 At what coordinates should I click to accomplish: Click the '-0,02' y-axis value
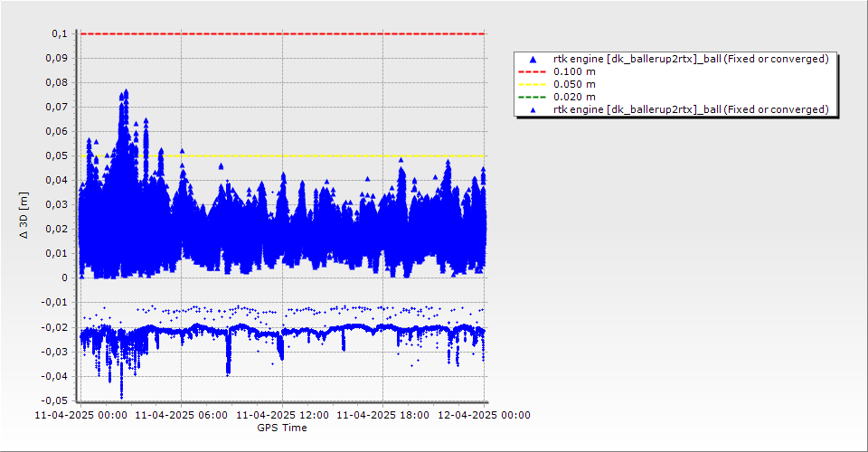pos(55,327)
